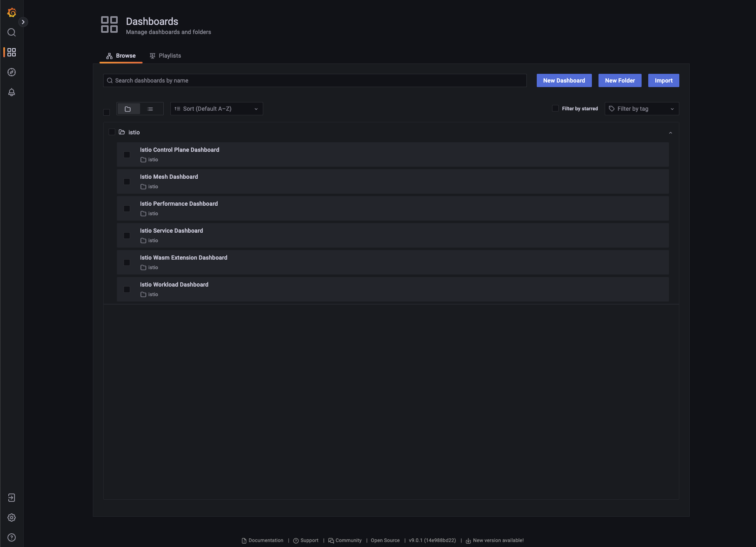This screenshot has height=547, width=756.
Task: Open the Alerting bell icon
Action: [x=12, y=92]
